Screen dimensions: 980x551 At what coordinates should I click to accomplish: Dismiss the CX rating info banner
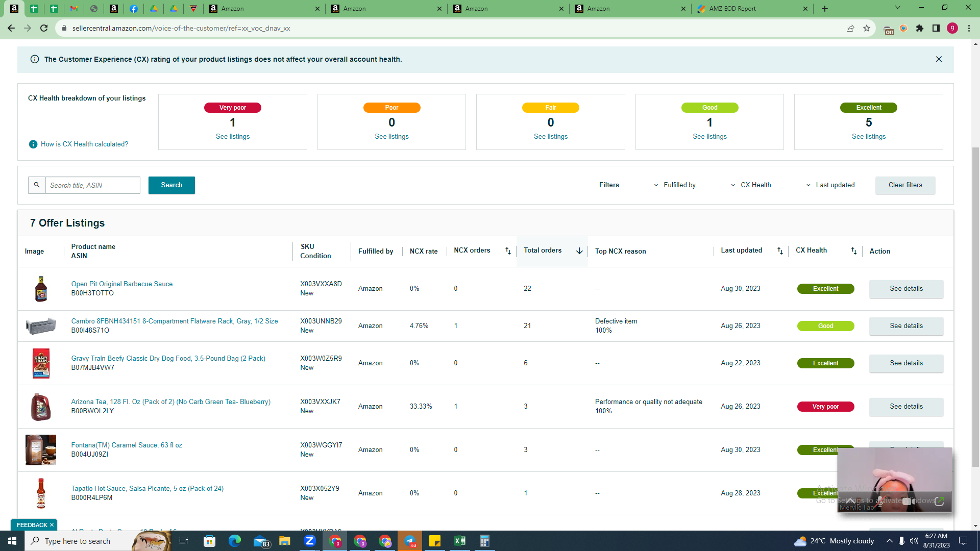coord(939,59)
